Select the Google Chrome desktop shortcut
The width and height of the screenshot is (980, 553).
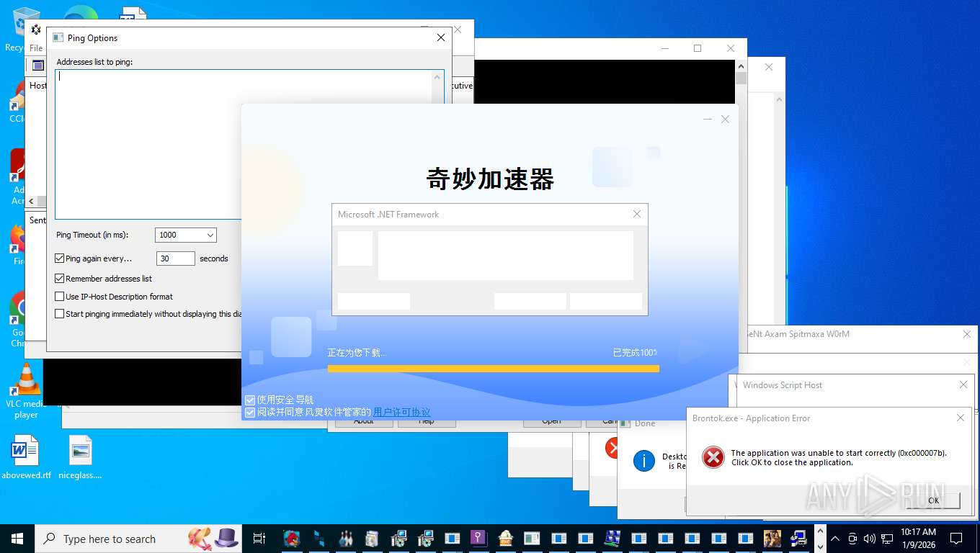coord(17,319)
